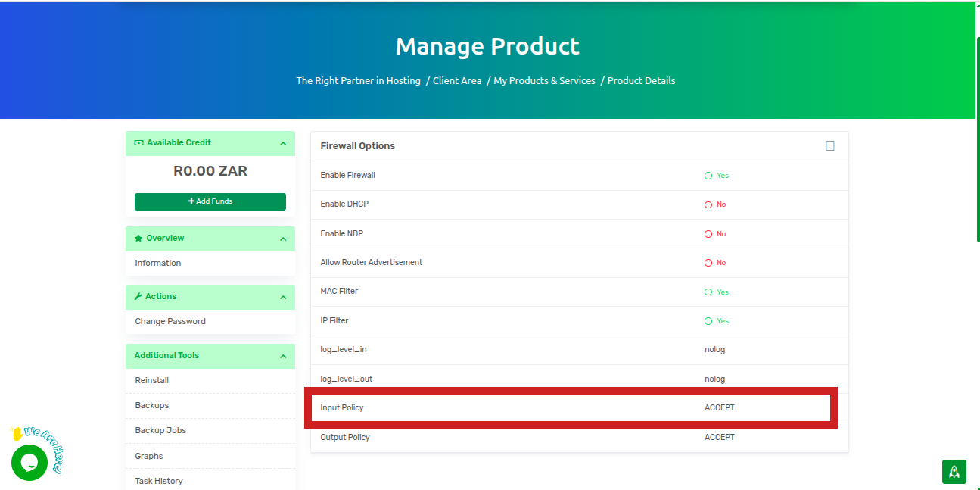Image resolution: width=980 pixels, height=490 pixels.
Task: Click the rocket scroll-to-top icon
Action: 954,471
